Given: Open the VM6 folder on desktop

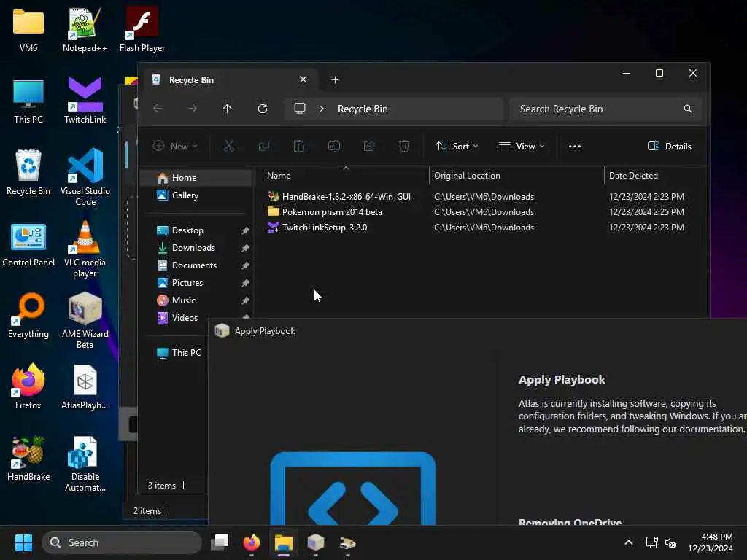Looking at the screenshot, I should pyautogui.click(x=28, y=30).
